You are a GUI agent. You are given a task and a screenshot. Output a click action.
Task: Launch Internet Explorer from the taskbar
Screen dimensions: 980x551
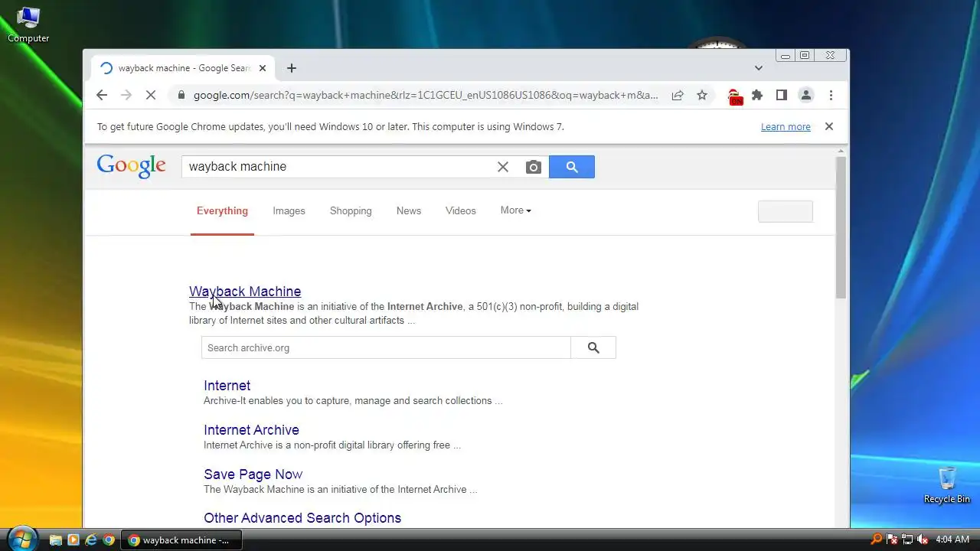click(90, 540)
